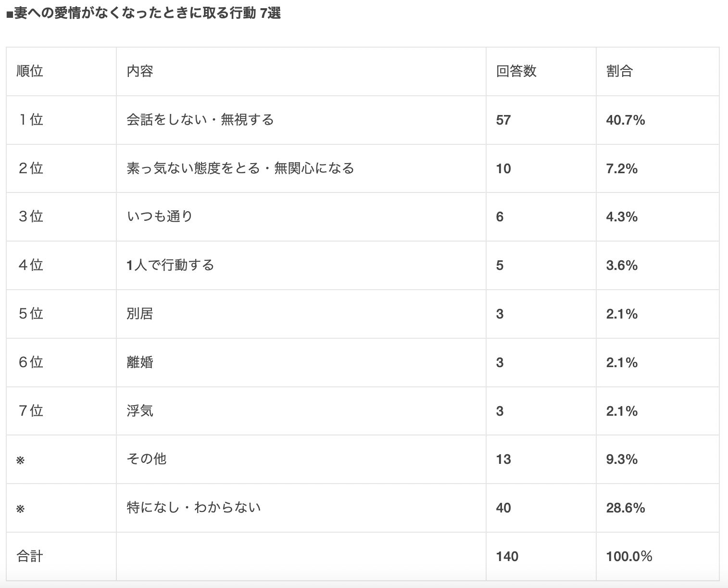Select the 会話をしない・無視する cell
This screenshot has width=728, height=588.
[200, 119]
